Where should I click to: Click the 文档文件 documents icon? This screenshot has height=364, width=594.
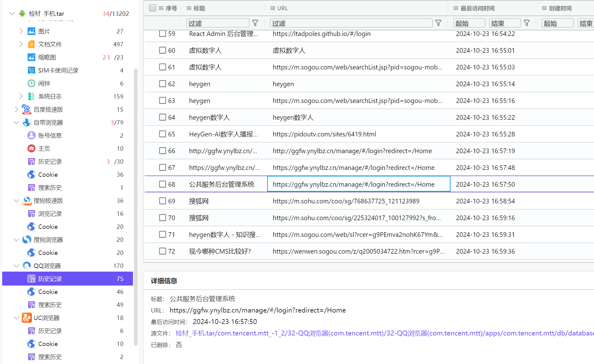click(x=31, y=44)
